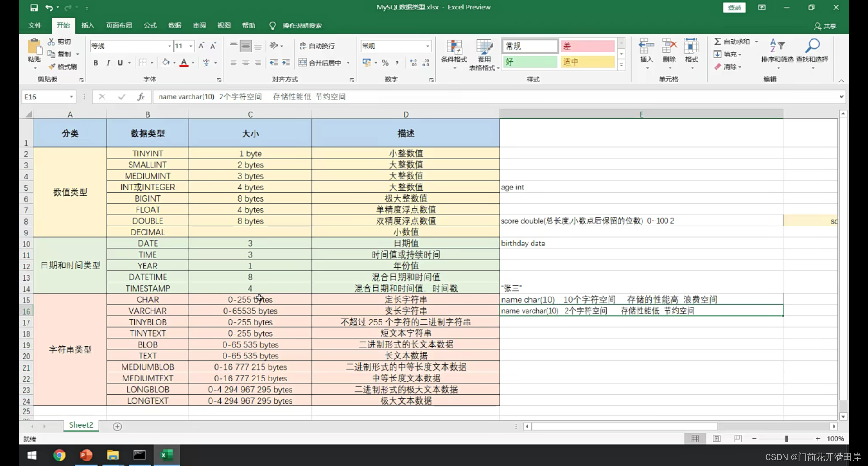The width and height of the screenshot is (868, 466).
Task: Expand the cell styles gallery
Action: pyautogui.click(x=621, y=65)
